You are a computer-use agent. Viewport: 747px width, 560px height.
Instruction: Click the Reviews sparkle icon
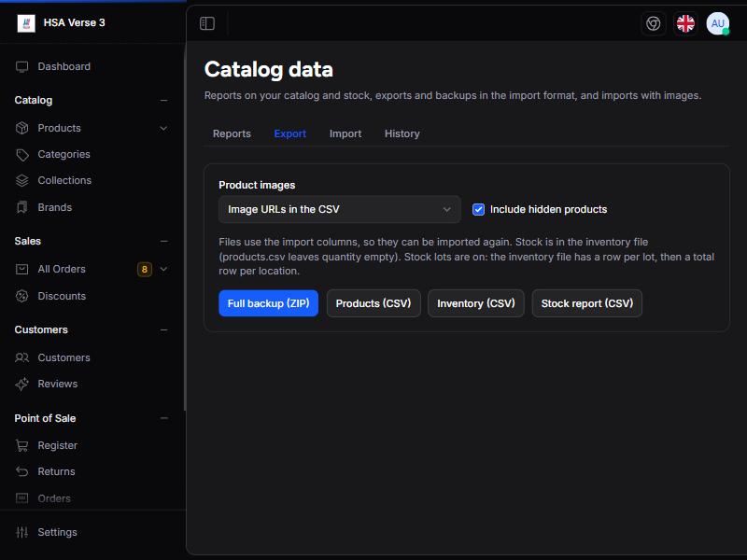pos(21,384)
